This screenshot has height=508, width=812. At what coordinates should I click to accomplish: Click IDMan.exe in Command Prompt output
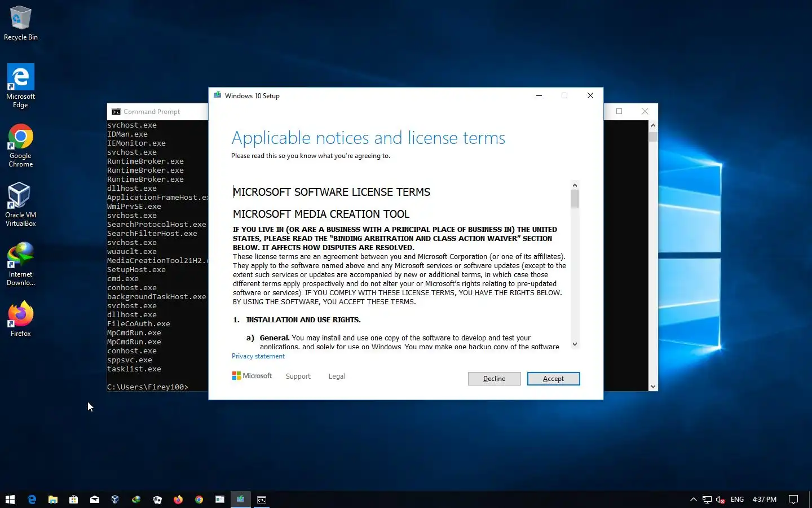coord(127,134)
